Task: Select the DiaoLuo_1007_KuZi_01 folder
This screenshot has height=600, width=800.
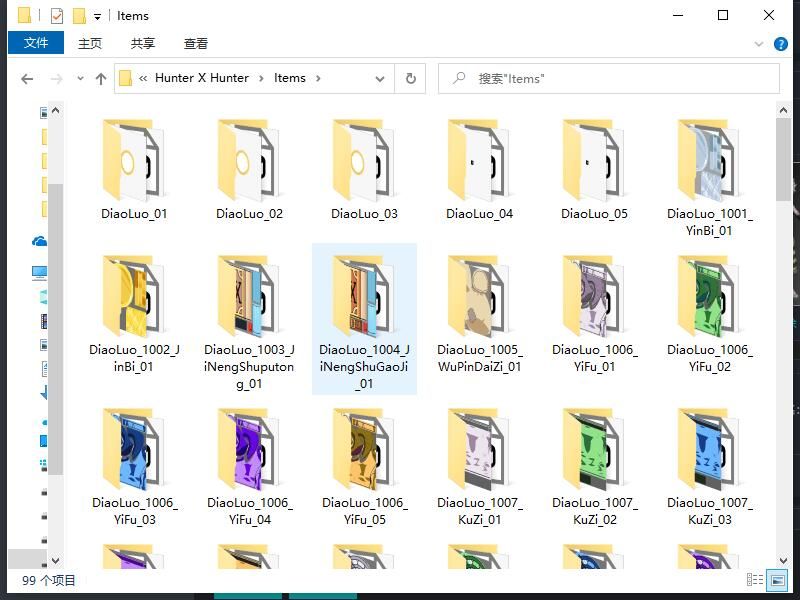Action: pyautogui.click(x=480, y=467)
